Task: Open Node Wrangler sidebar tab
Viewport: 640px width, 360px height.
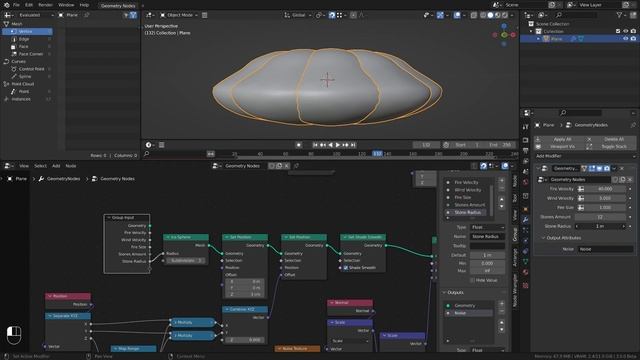Action: click(515, 291)
